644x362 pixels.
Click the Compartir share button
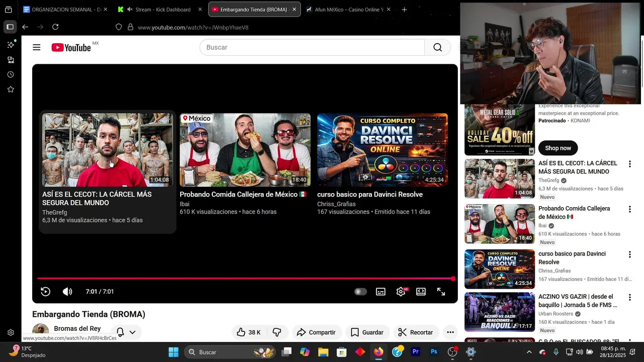coord(316,332)
